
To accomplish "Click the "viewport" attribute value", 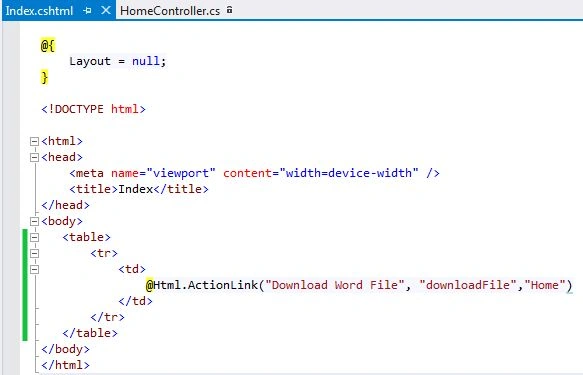I will pyautogui.click(x=181, y=173).
